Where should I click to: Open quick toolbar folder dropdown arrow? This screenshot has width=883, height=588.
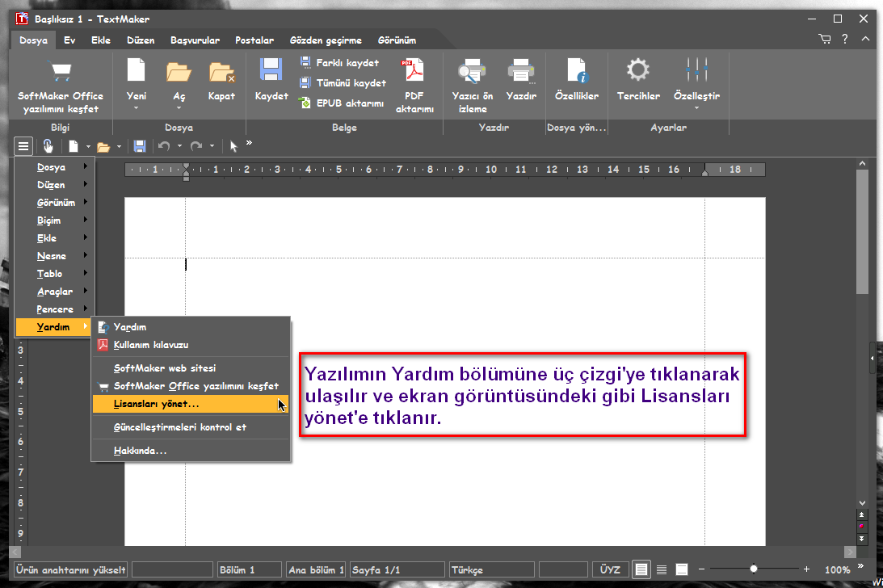(119, 146)
